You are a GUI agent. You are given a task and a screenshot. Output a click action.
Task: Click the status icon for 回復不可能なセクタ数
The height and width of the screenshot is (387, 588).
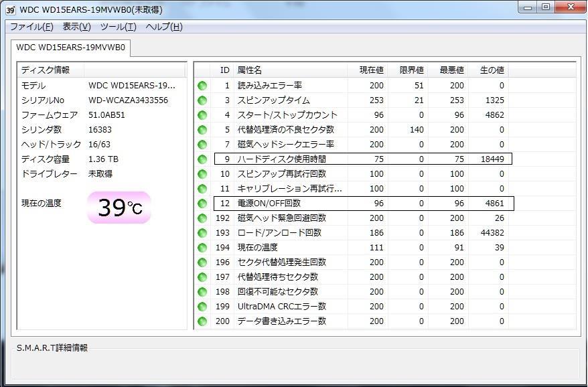click(202, 292)
